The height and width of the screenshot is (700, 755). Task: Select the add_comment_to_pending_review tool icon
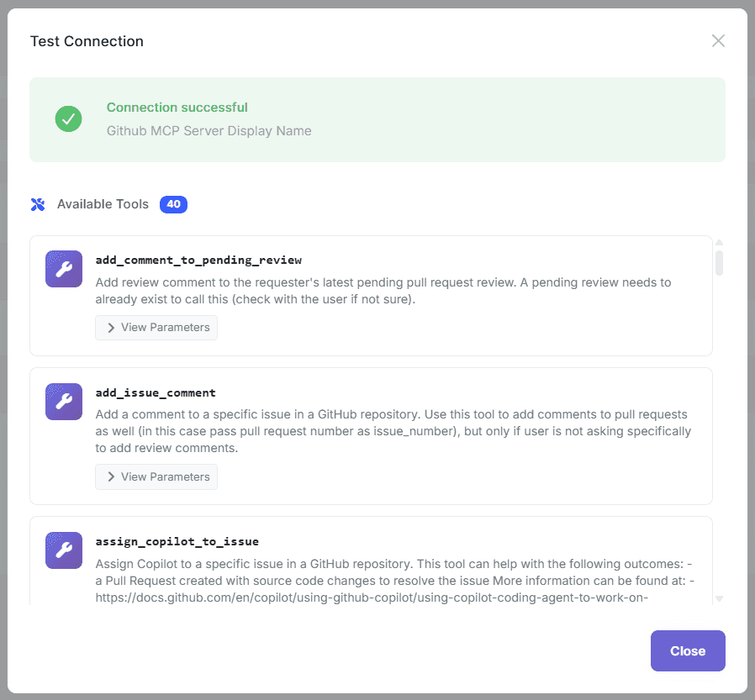63,269
